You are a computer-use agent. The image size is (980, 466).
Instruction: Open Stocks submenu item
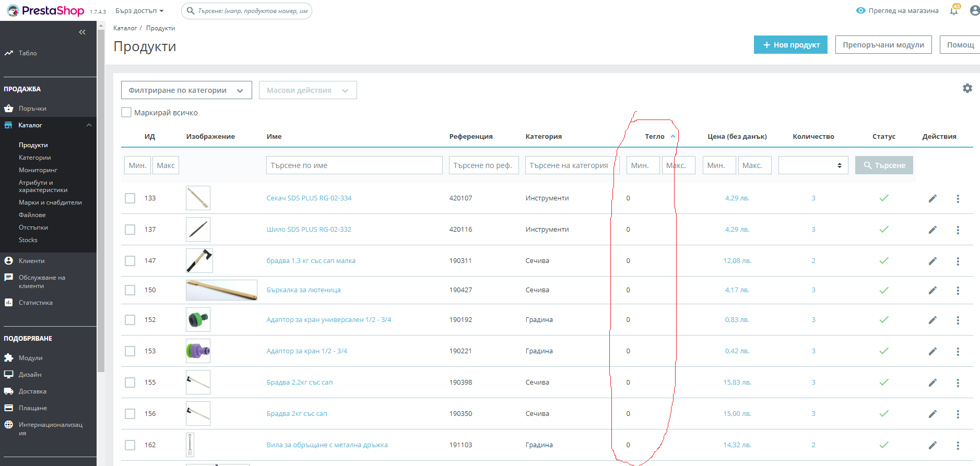(28, 240)
